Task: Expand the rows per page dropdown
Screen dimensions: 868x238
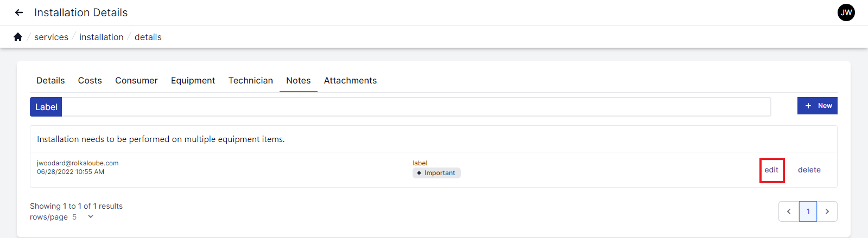Action: [x=90, y=217]
